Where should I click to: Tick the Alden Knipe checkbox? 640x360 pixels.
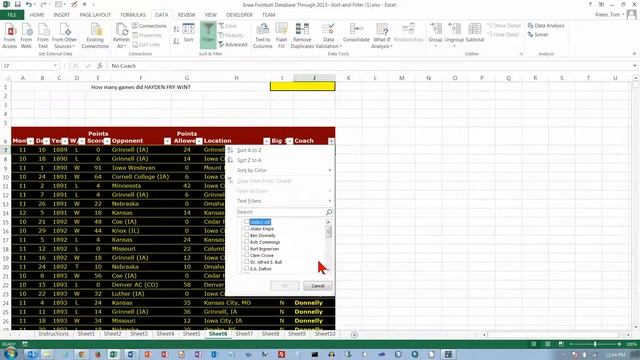click(247, 229)
